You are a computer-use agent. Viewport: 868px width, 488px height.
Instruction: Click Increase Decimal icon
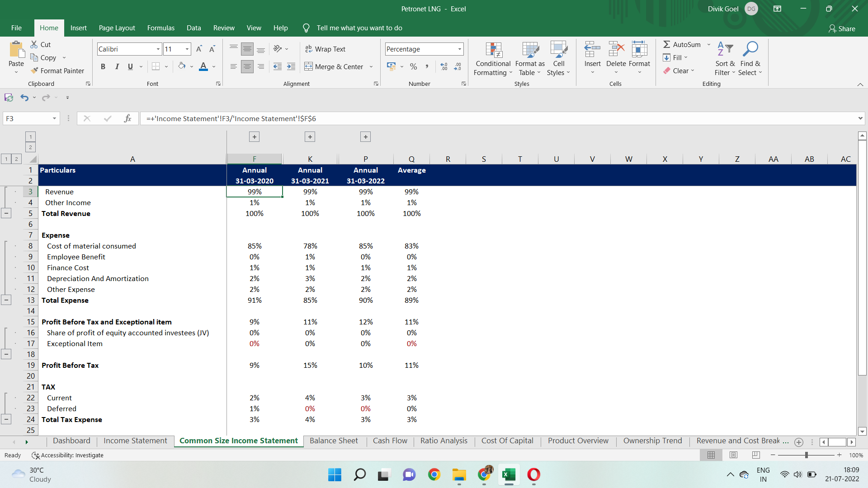coord(444,66)
